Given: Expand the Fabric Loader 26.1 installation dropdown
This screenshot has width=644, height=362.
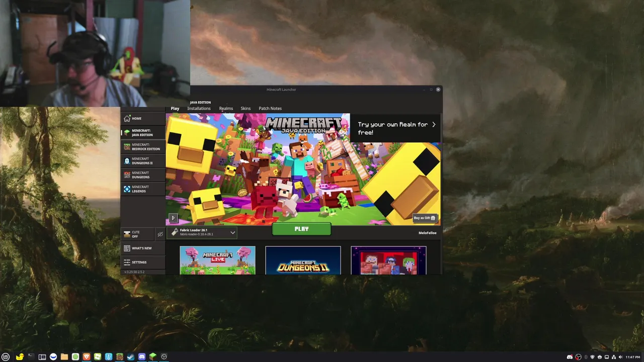Looking at the screenshot, I should coord(203,232).
